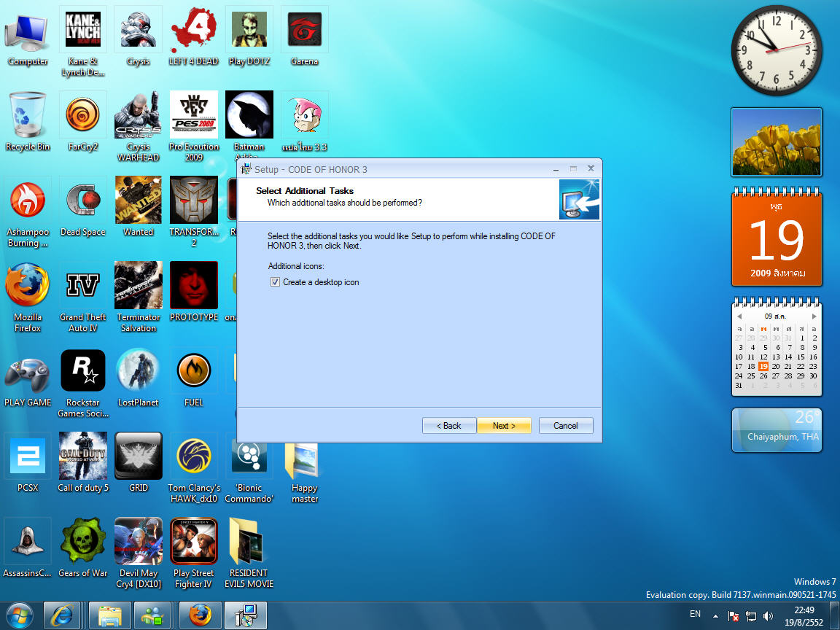Image resolution: width=840 pixels, height=630 pixels.
Task: Select the Wanted game icon
Action: pos(139,208)
